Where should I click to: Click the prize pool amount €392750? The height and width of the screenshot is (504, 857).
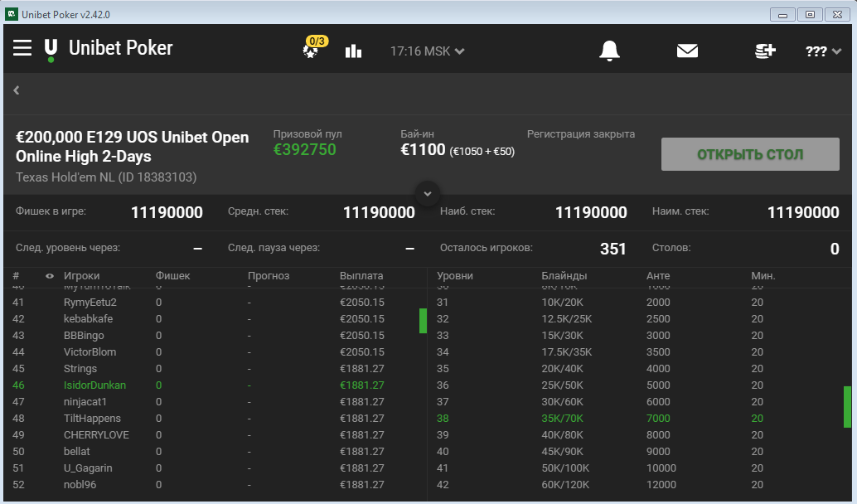click(x=304, y=150)
